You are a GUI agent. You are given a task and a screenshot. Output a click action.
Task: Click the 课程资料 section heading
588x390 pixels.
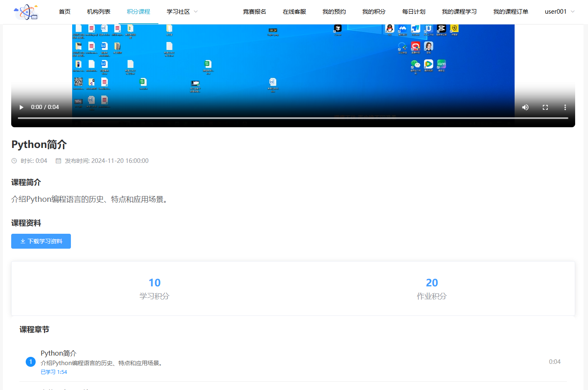tap(26, 223)
